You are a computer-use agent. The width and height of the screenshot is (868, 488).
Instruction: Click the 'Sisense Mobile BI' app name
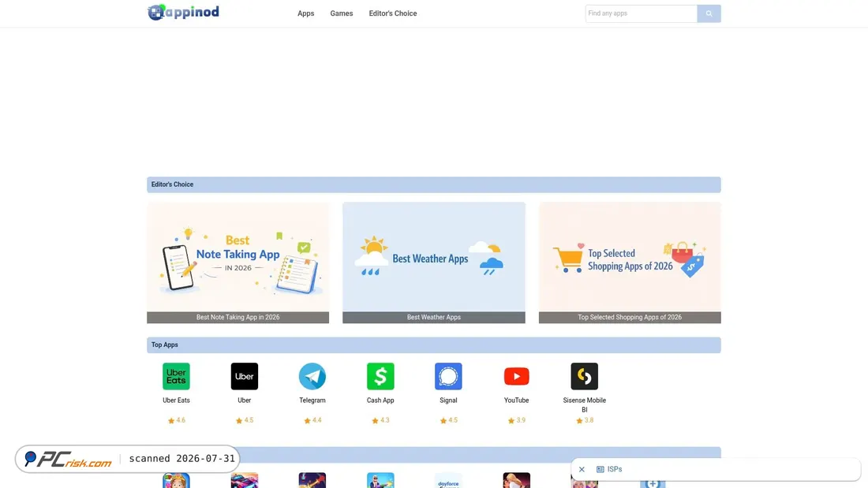pos(585,405)
